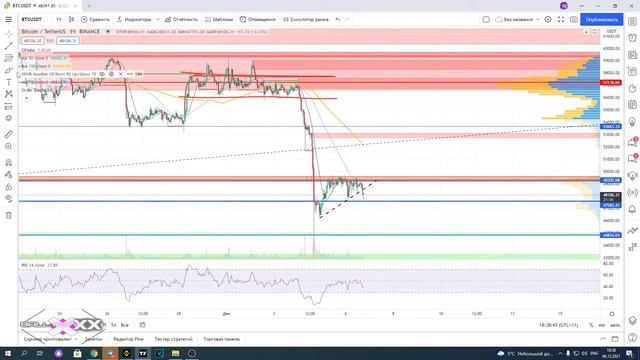Image resolution: width=640 pixels, height=360 pixels.
Task: Open the alerts clock panel in the right sidebar
Action: point(632,38)
